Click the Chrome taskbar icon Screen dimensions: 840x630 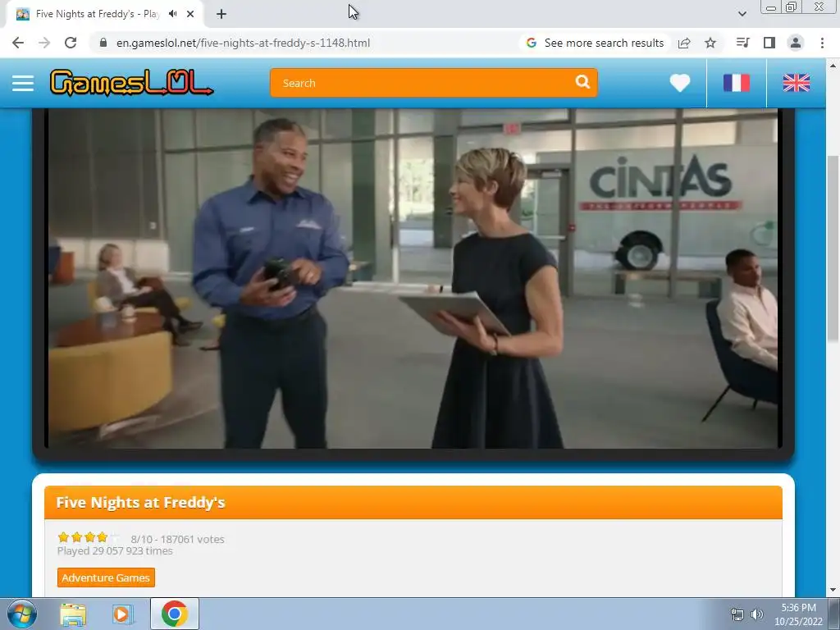coord(174,614)
